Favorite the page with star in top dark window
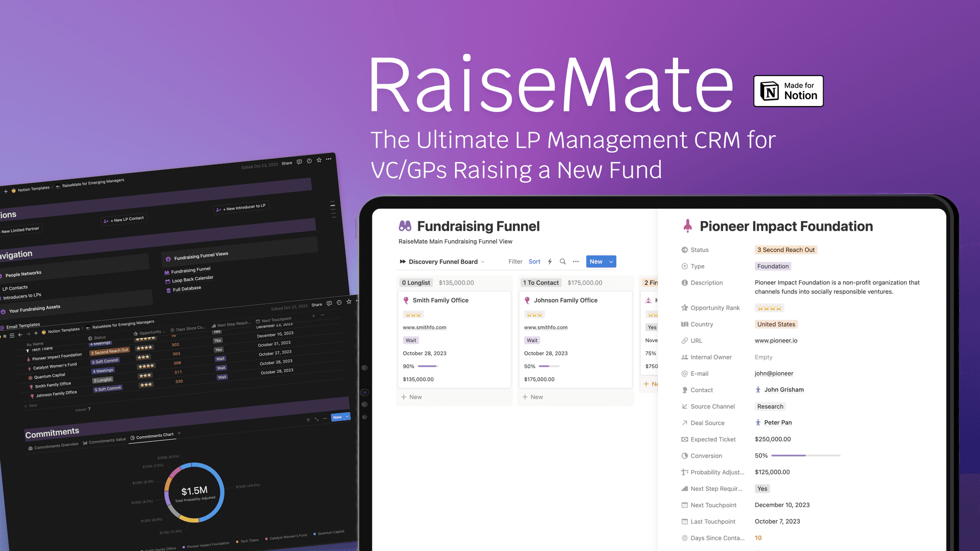 point(319,160)
